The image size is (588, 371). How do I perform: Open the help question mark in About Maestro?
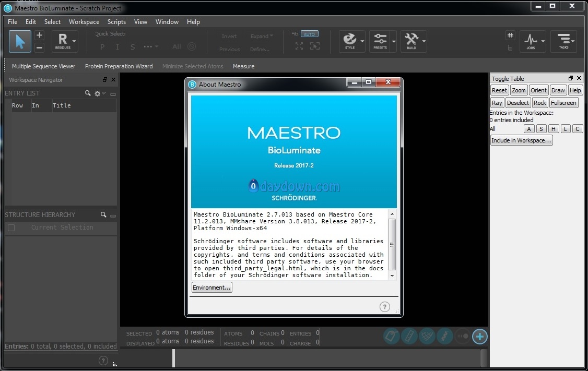[385, 307]
